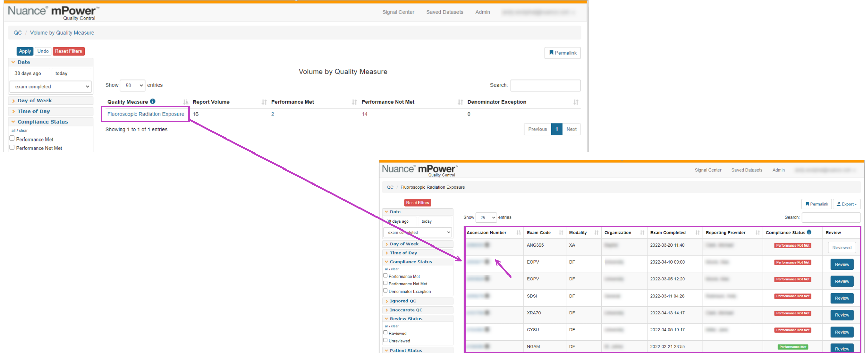Open Saved Datasets in lower window navigation
The width and height of the screenshot is (868, 353).
pos(747,170)
